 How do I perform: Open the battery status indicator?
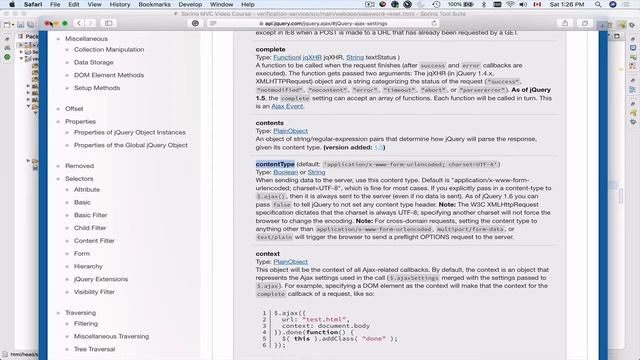click(x=460, y=4)
